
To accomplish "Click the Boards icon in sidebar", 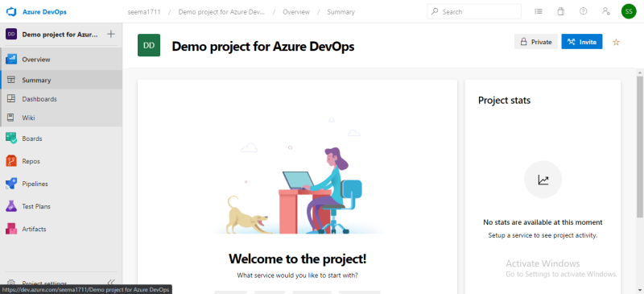I will pyautogui.click(x=11, y=139).
